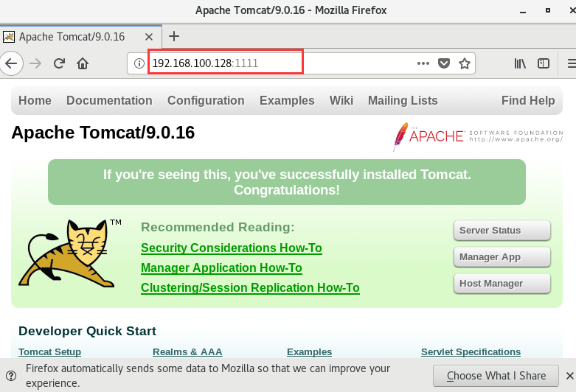576x392 pixels.
Task: Save page to Pocket
Action: tap(444, 63)
